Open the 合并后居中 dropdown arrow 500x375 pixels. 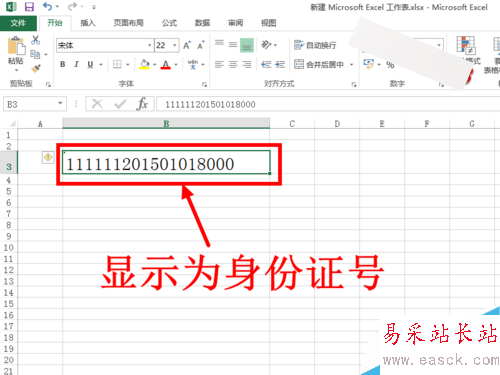[351, 64]
